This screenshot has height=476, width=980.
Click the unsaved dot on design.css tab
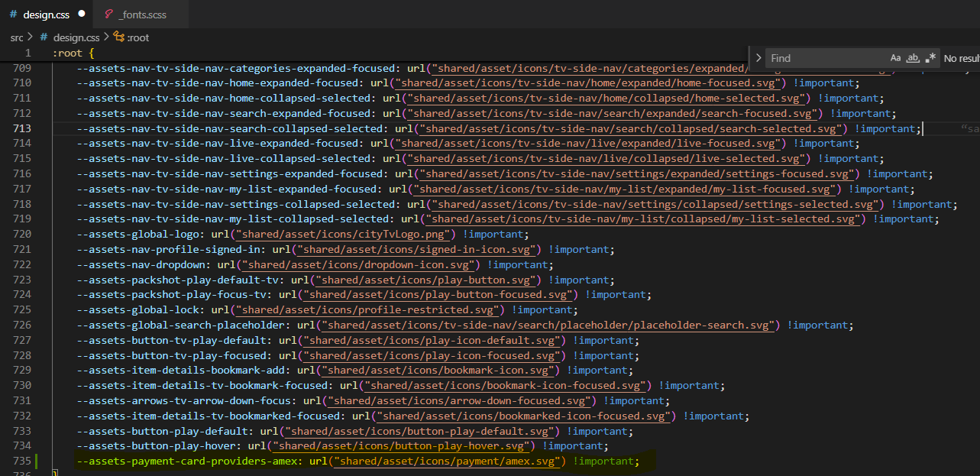[82, 14]
